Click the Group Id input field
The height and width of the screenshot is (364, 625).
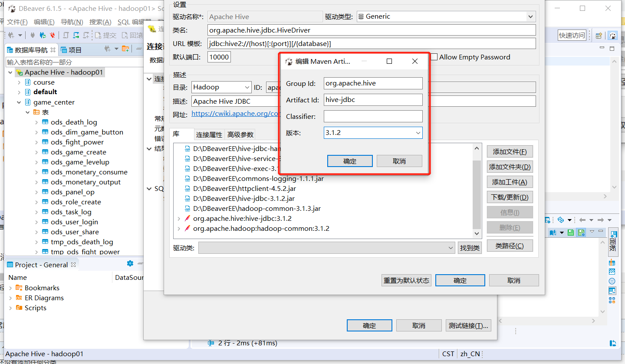tap(373, 83)
